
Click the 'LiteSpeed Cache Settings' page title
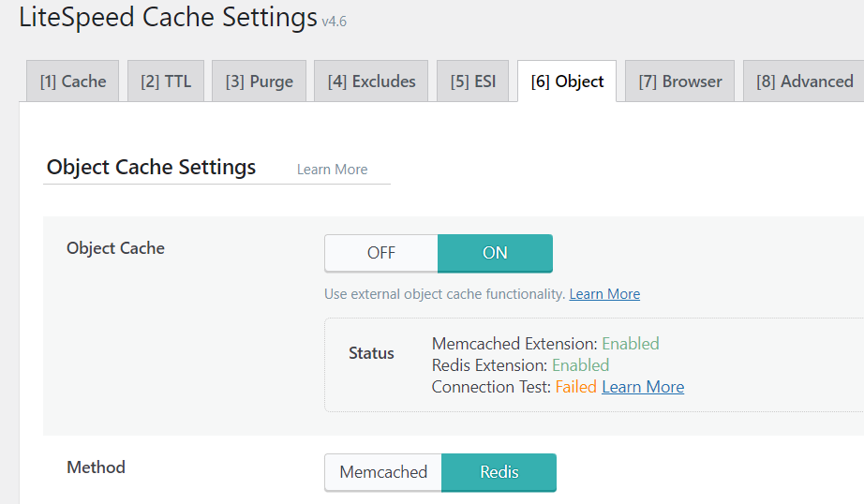click(x=168, y=17)
